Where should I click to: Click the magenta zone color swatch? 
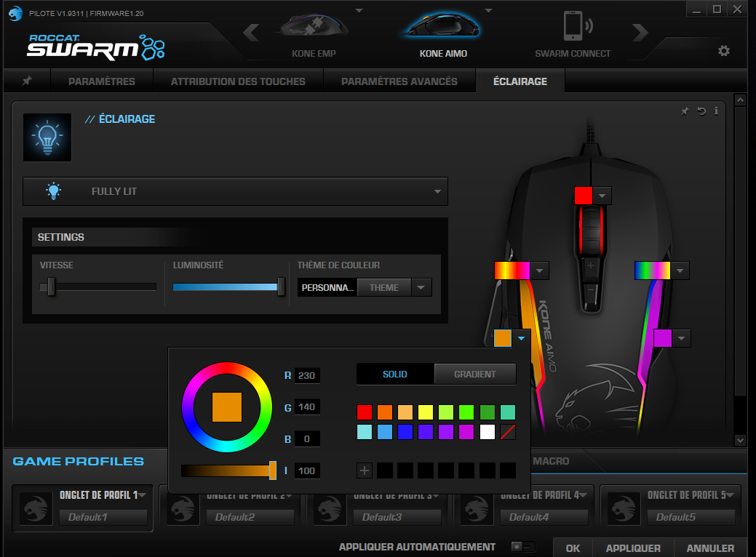pyautogui.click(x=663, y=338)
